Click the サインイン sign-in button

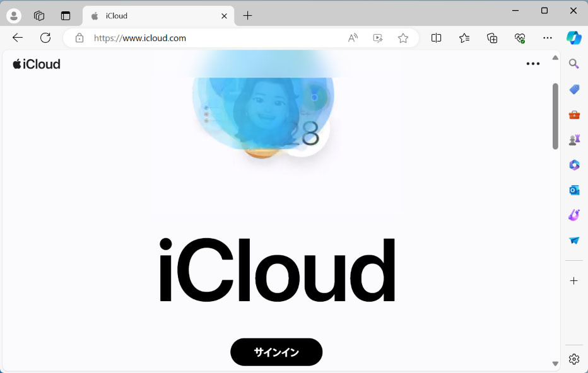coord(276,352)
